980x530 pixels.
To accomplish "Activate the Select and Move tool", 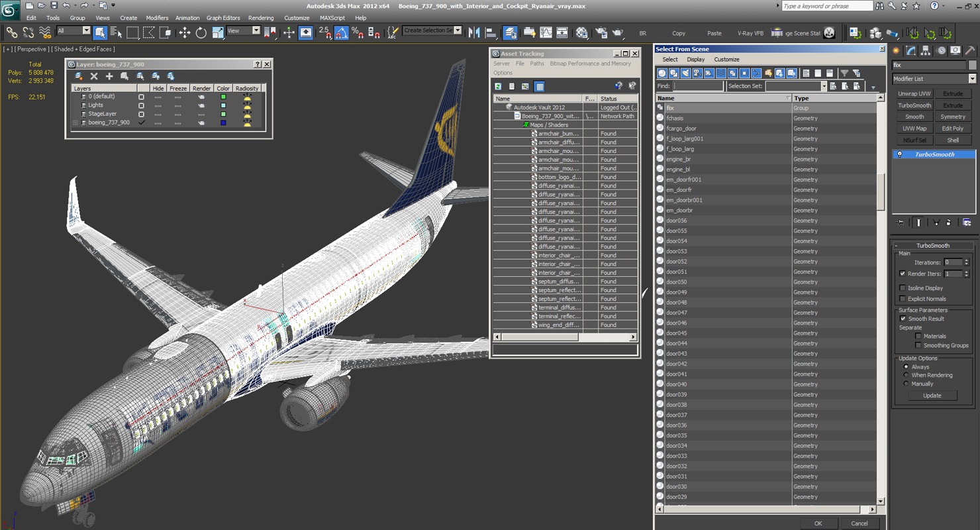I will pos(184,32).
